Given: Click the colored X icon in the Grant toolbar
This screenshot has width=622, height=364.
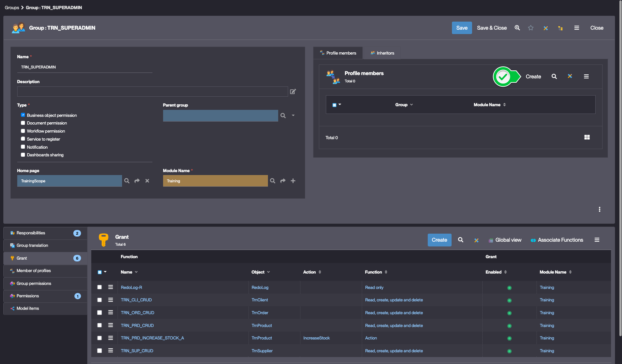Looking at the screenshot, I should coord(476,241).
